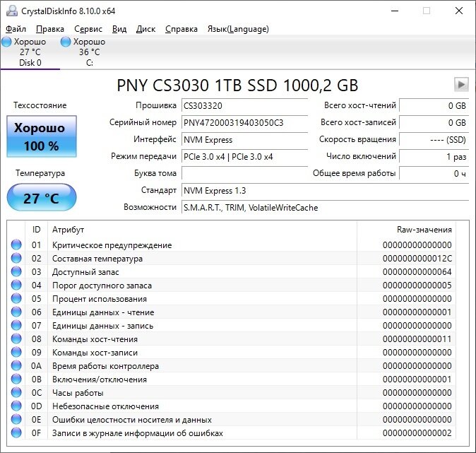
Task: Click the status circle of attribute 0B
Action: coord(16,379)
